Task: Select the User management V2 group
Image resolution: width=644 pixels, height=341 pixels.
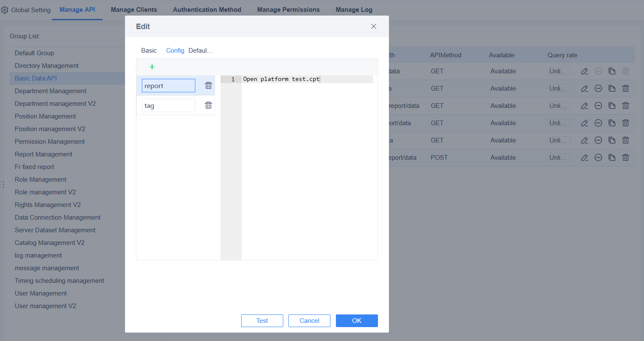Action: (46, 306)
